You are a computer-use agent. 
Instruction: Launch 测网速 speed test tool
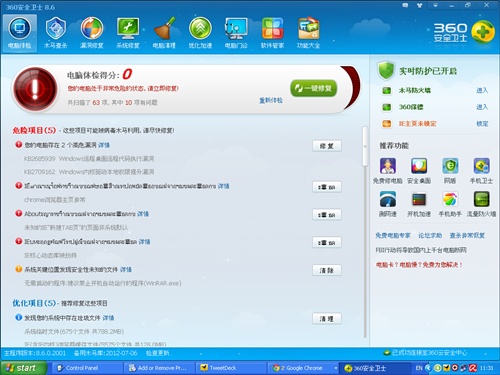click(x=388, y=199)
